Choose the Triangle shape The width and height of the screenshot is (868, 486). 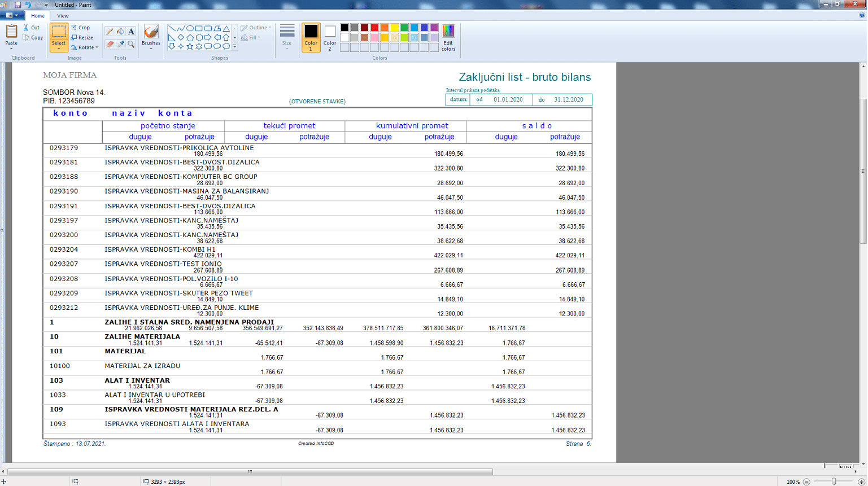(226, 28)
